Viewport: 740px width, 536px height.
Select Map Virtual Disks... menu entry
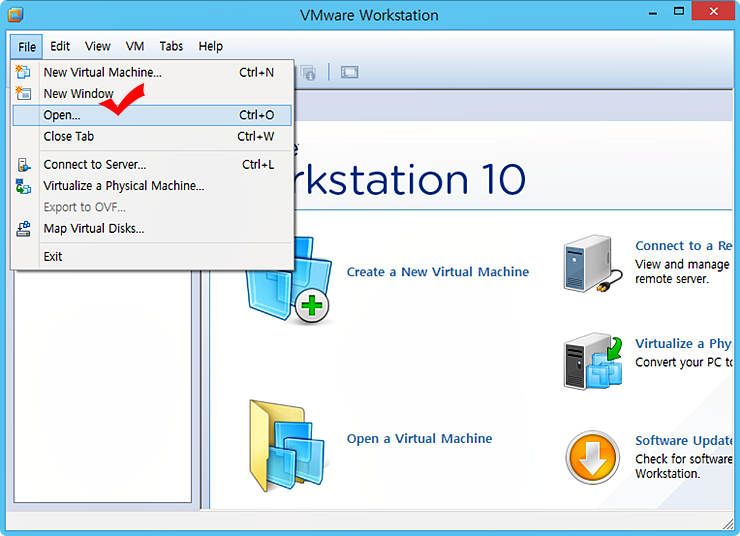(x=94, y=228)
